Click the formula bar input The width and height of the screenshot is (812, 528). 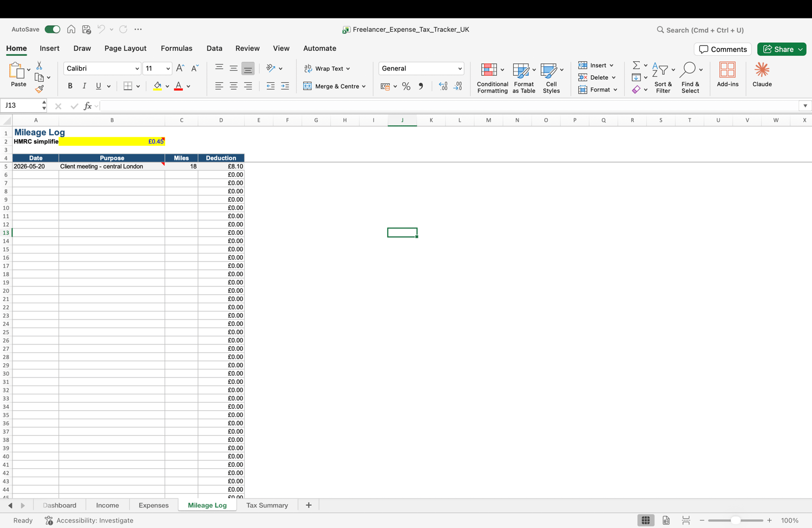coord(449,106)
